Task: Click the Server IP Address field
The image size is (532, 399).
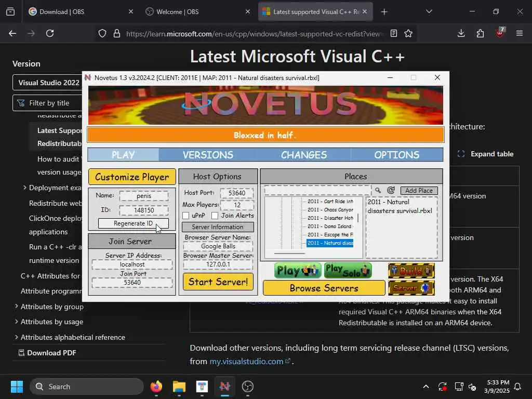Action: coord(132,264)
